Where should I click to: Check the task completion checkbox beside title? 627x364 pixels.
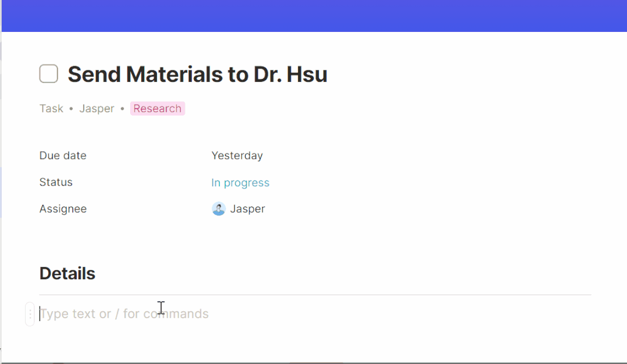[x=49, y=74]
